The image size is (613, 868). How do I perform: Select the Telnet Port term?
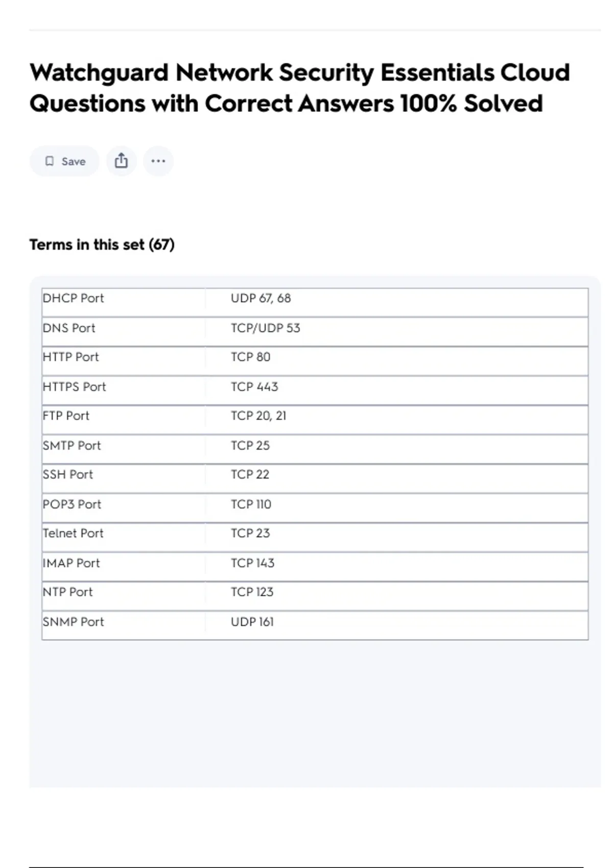coord(73,534)
